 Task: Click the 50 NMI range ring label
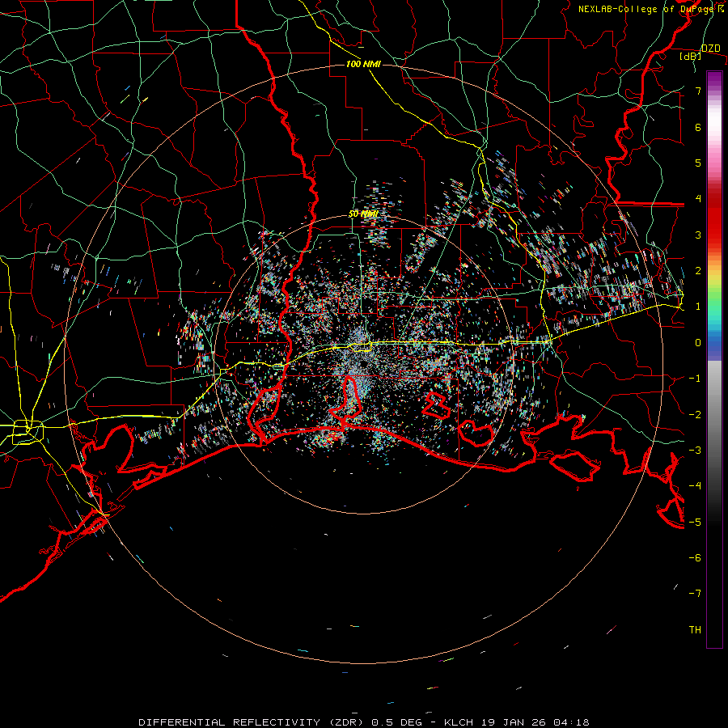(x=363, y=214)
